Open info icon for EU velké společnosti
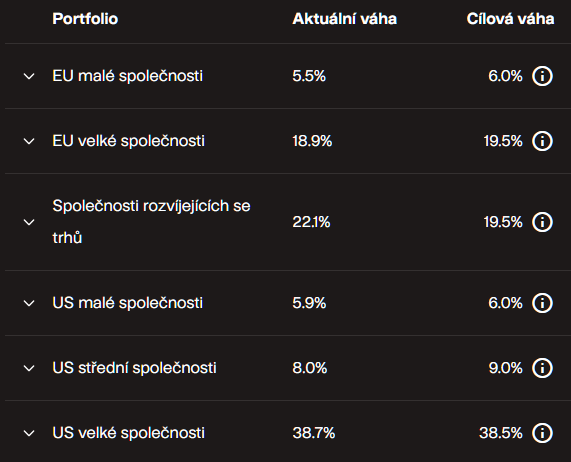The height and width of the screenshot is (462, 571). [x=542, y=141]
